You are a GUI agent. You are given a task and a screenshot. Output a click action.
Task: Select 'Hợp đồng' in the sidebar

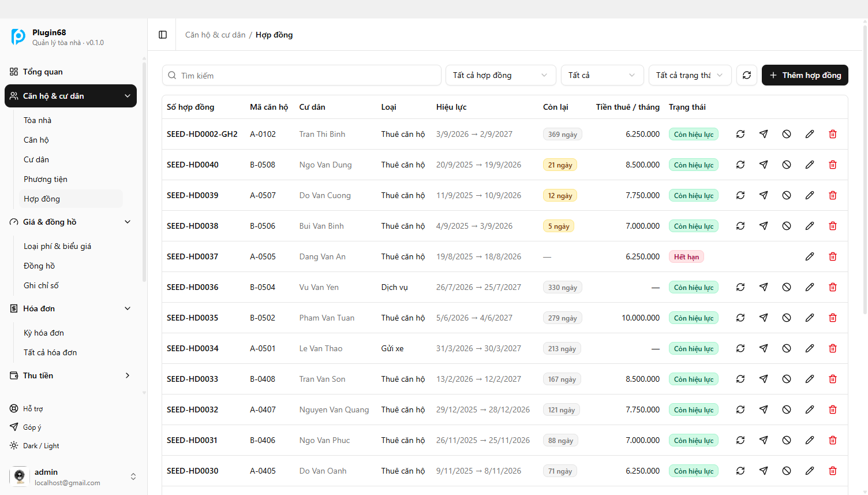(x=71, y=199)
